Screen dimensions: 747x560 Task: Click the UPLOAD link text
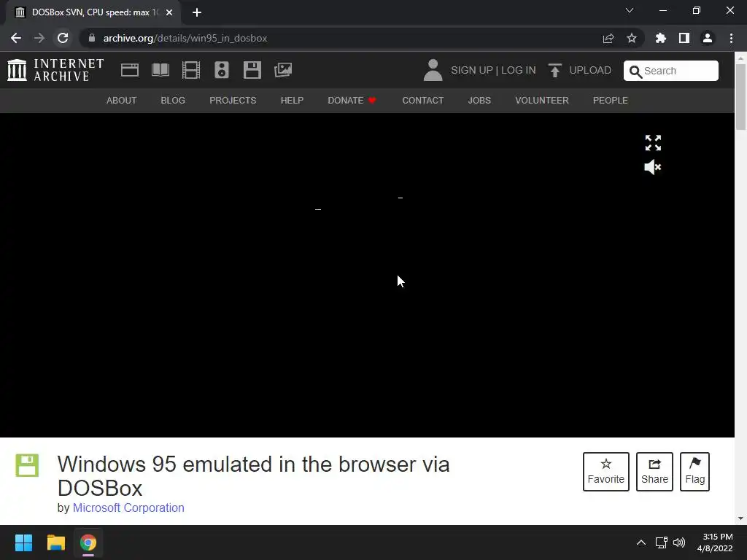click(x=590, y=71)
